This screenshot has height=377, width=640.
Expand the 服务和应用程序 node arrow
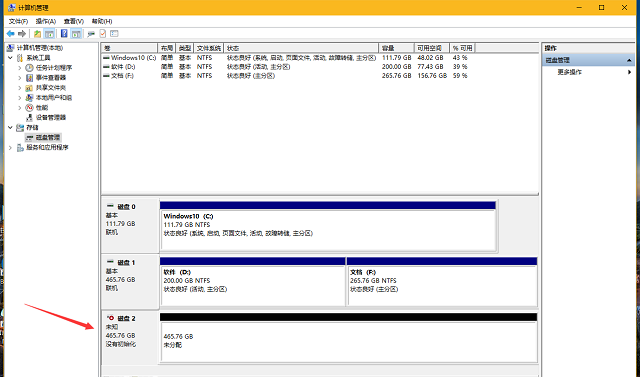coord(10,148)
